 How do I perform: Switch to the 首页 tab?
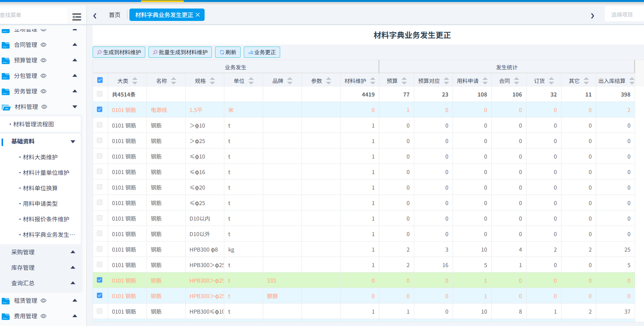pos(115,15)
